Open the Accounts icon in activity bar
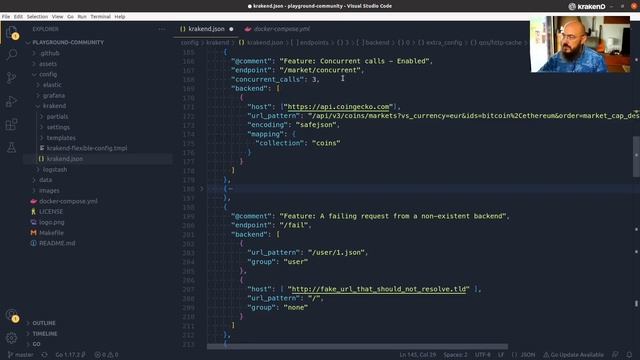Image resolution: width=640 pixels, height=360 pixels. [x=12, y=316]
